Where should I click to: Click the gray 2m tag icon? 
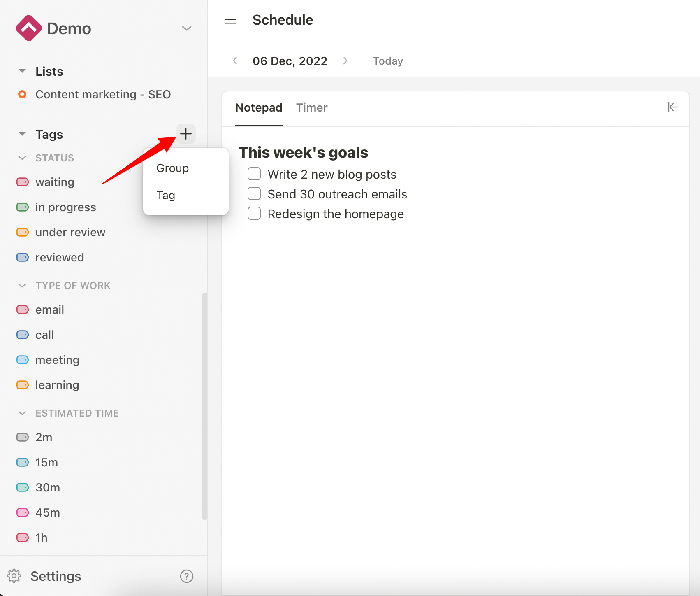23,437
